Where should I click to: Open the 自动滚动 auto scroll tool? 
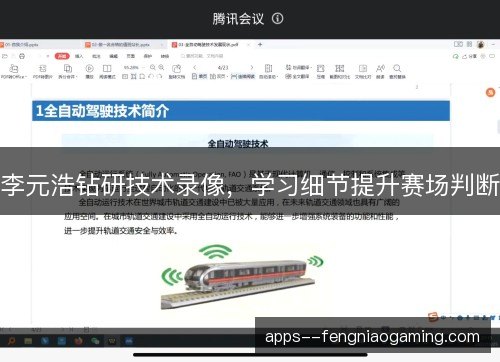click(x=268, y=72)
